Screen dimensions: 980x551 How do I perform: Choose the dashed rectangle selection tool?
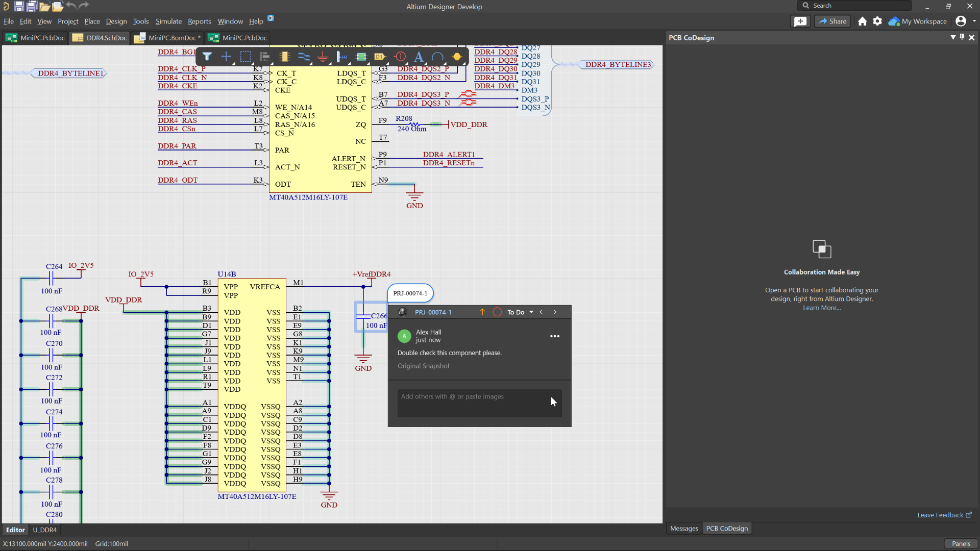pos(246,57)
